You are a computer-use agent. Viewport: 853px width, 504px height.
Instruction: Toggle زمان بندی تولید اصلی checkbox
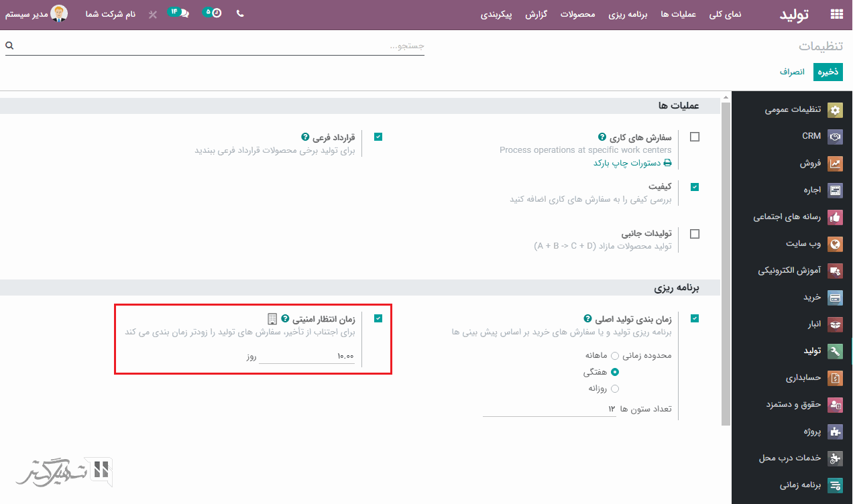click(695, 319)
